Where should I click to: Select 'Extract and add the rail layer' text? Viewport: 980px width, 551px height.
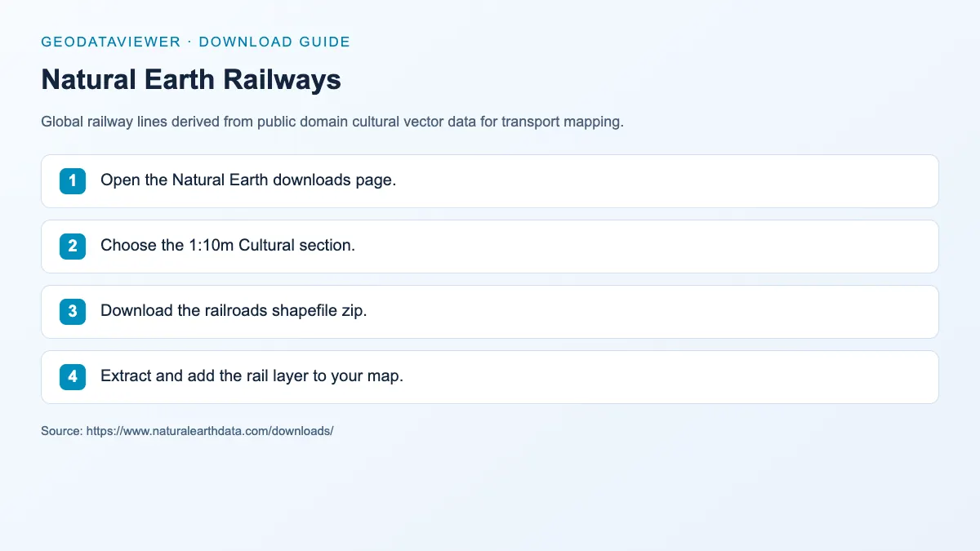204,376
